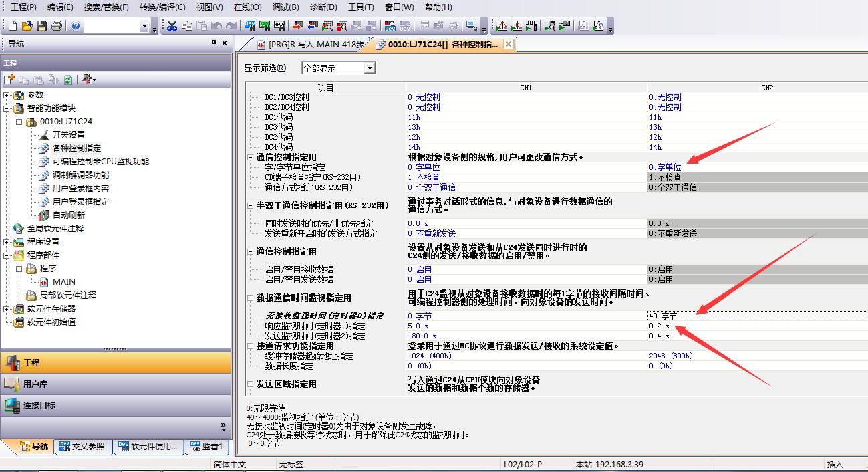Open the 转换/编译(C) menu
This screenshot has width=868, height=472.
coord(162,7)
